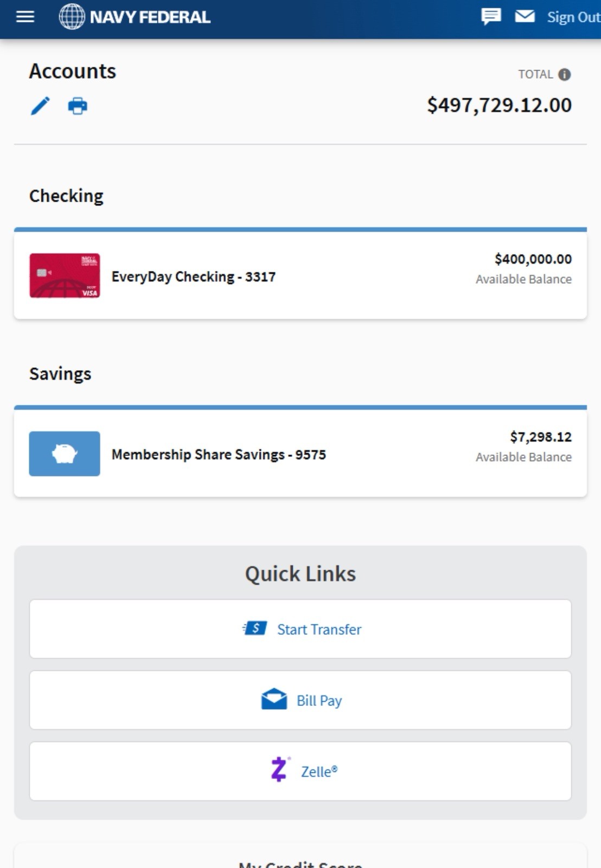Go to Bill Pay quick link

tap(319, 700)
